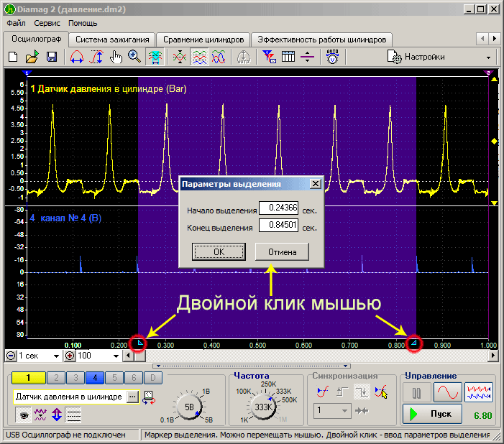Viewport: 504px width, 444px height.
Task: Open a file with the folder icon
Action: 32,57
